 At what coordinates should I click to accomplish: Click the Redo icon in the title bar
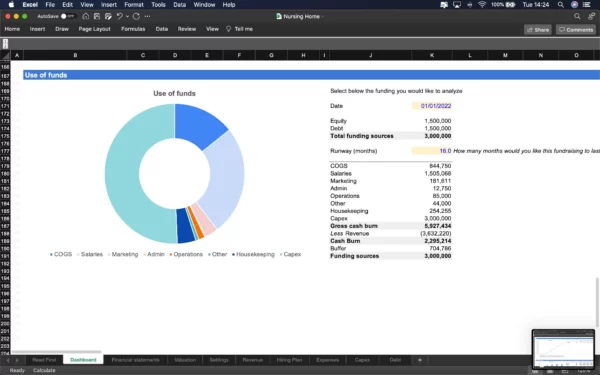(x=136, y=16)
